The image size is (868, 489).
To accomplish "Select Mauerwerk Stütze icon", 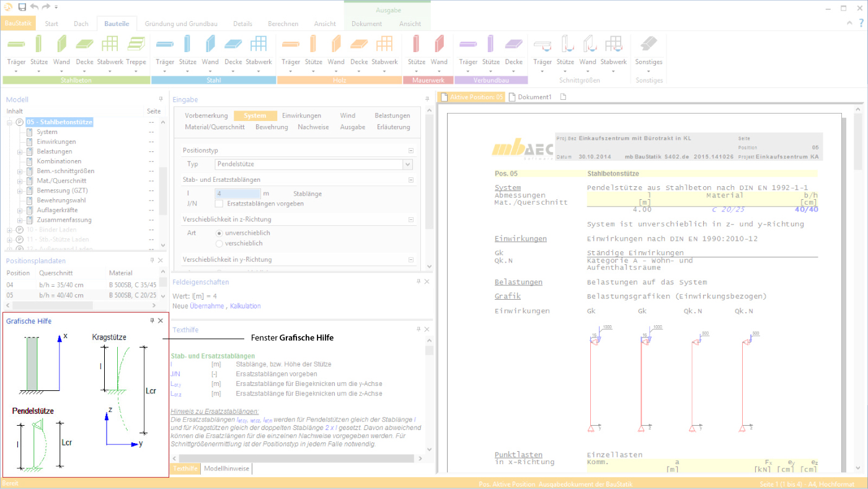I will (x=417, y=44).
